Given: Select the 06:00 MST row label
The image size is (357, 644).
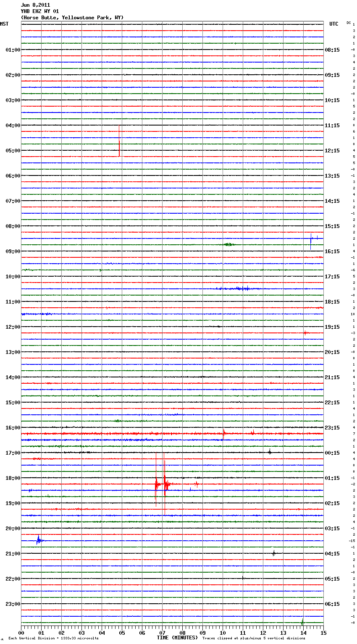Looking at the screenshot, I should tap(13, 176).
